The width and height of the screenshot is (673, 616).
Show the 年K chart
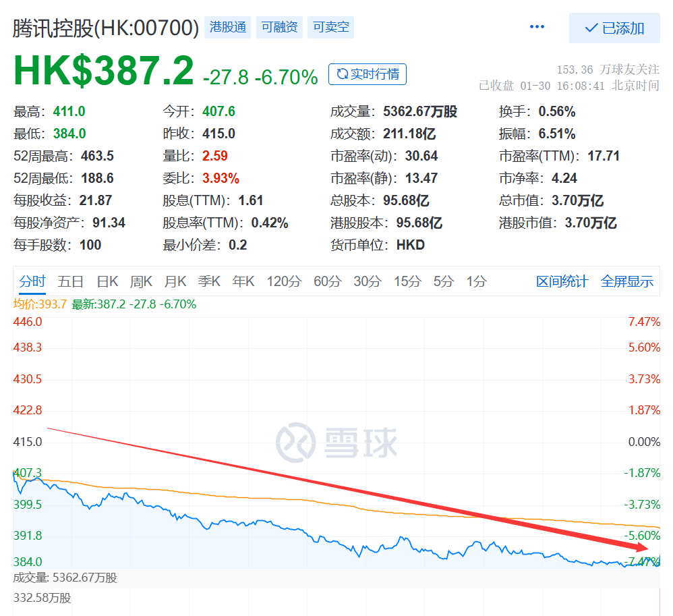pyautogui.click(x=243, y=281)
